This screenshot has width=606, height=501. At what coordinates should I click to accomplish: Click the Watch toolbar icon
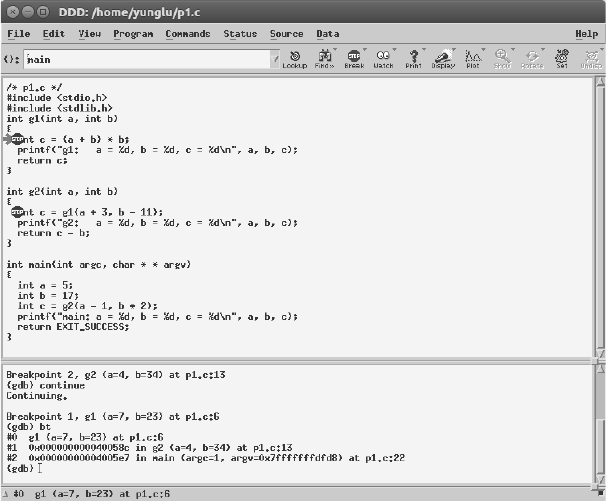click(x=383, y=60)
